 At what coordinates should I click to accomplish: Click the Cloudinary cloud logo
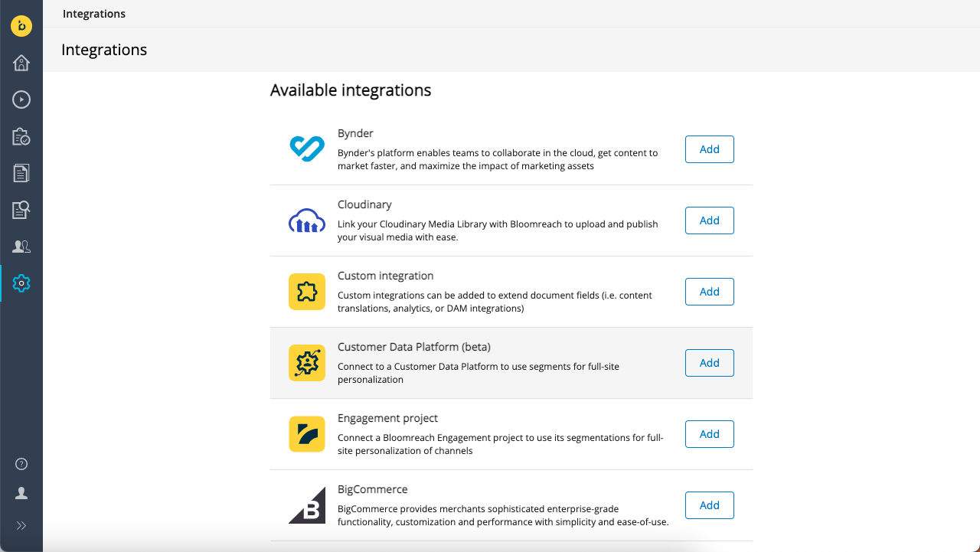(307, 220)
